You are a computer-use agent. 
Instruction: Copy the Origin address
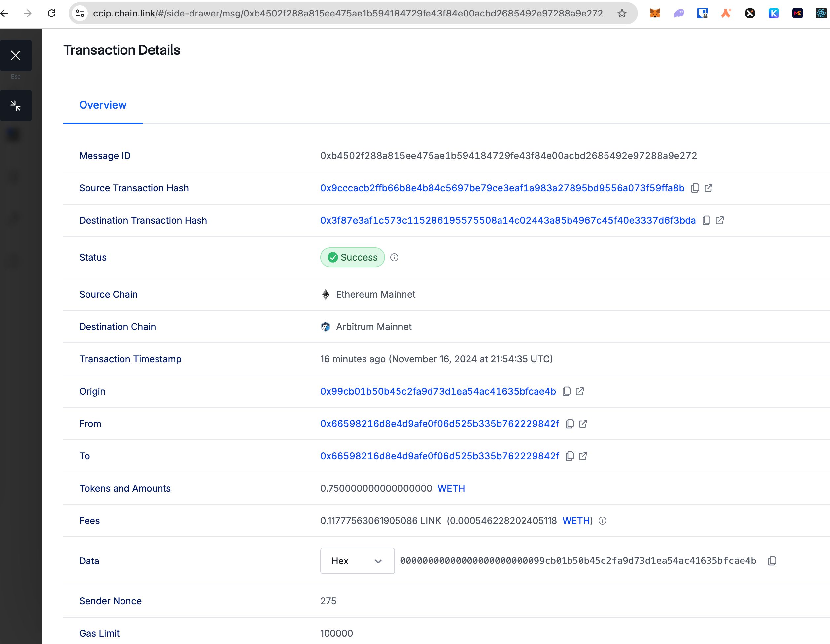coord(566,391)
